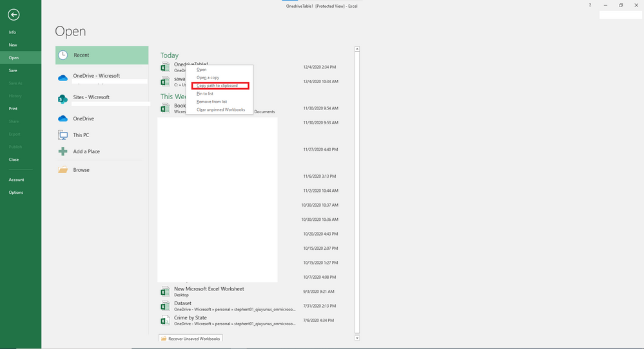This screenshot has height=349, width=644.
Task: Click the Help question mark icon
Action: coord(590,5)
